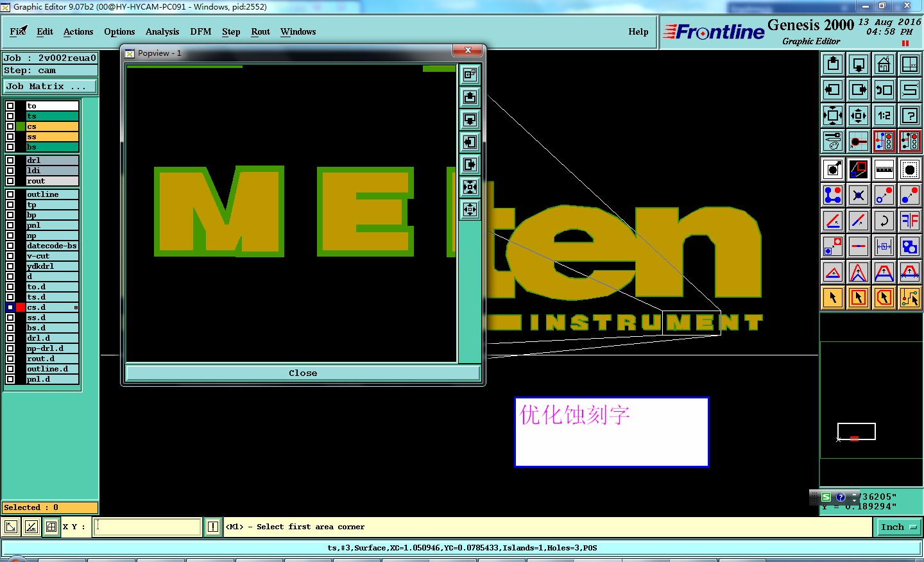Open the Windows menu
The image size is (924, 562).
point(298,31)
